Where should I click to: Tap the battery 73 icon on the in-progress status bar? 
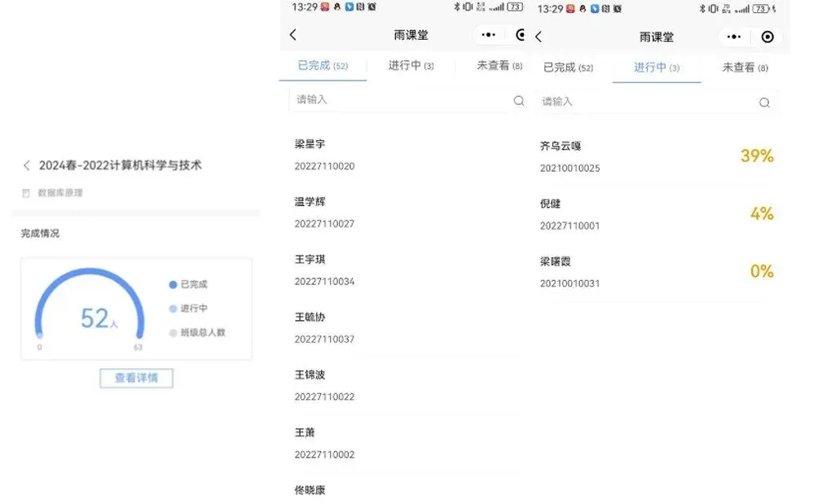(761, 9)
